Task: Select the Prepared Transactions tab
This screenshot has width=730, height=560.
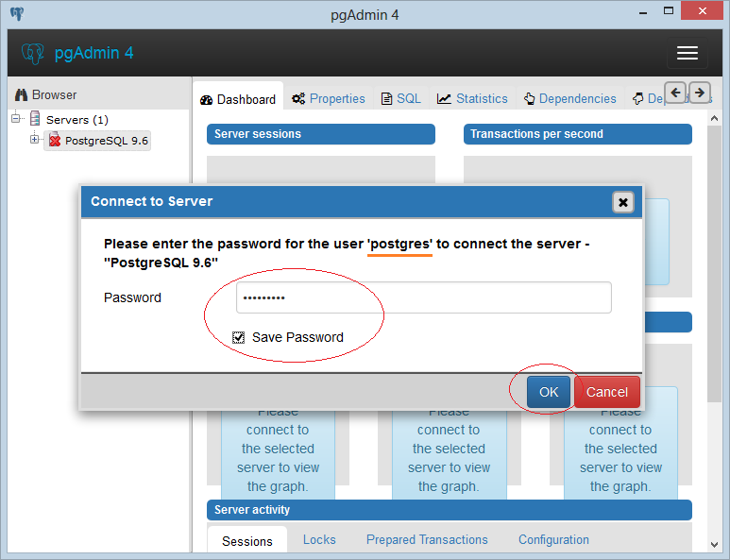Action: tap(427, 539)
